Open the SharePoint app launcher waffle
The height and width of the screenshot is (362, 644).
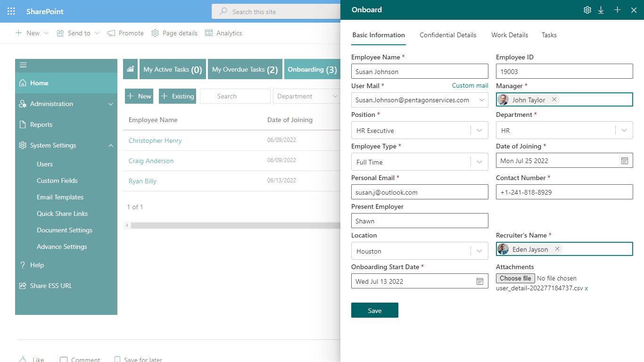(x=11, y=11)
